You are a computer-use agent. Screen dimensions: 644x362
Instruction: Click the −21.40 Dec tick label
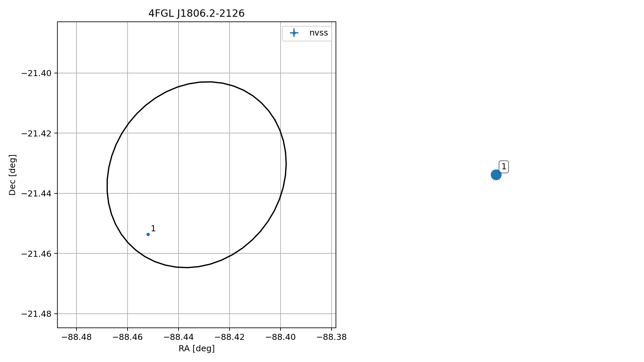(x=36, y=73)
